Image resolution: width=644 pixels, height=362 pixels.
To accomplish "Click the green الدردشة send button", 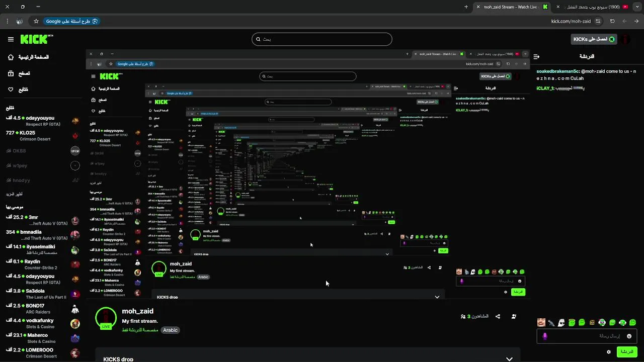I will pyautogui.click(x=627, y=352).
